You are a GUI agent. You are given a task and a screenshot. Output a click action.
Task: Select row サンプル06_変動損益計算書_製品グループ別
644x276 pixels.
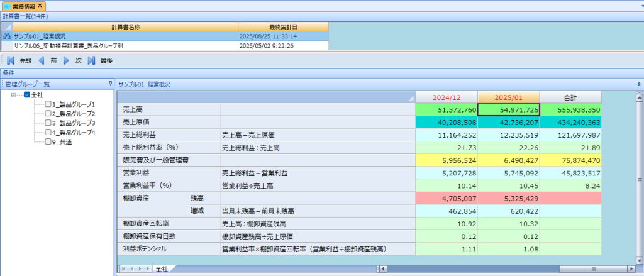(77, 45)
